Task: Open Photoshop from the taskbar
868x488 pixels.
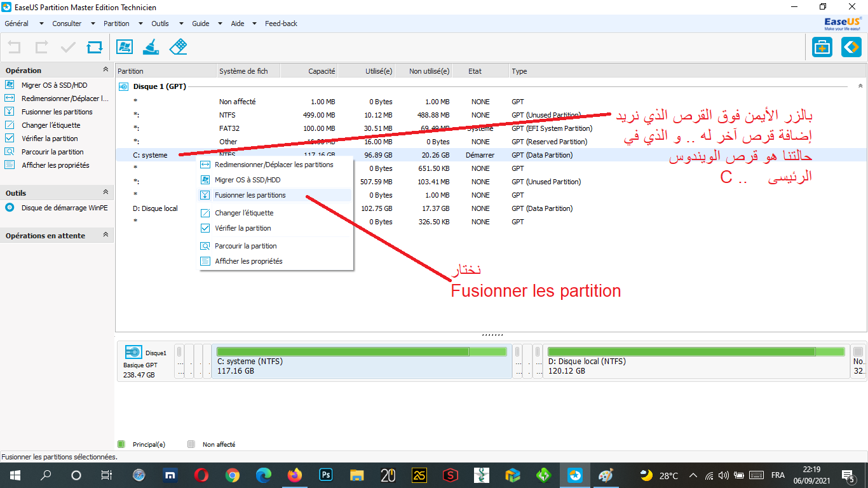Action: pos(326,475)
